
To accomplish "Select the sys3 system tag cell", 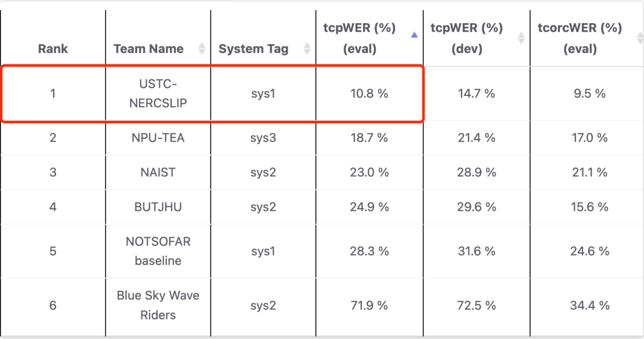I will point(263,138).
